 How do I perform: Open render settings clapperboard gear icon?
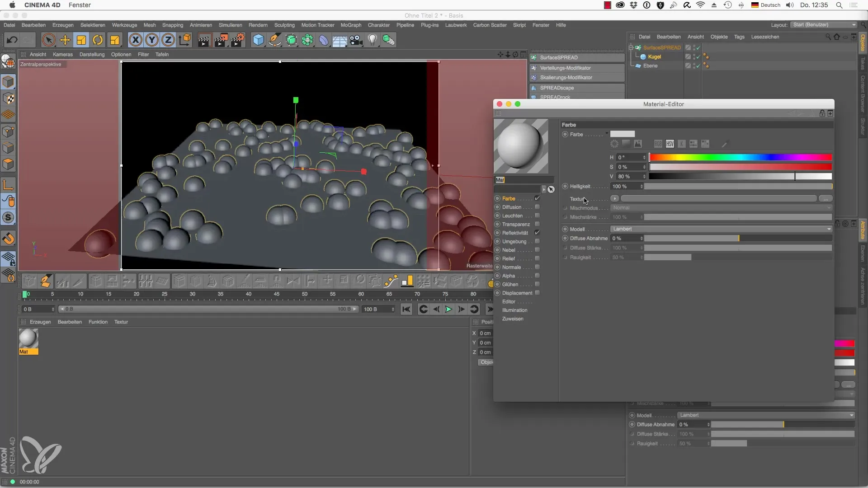coord(238,40)
